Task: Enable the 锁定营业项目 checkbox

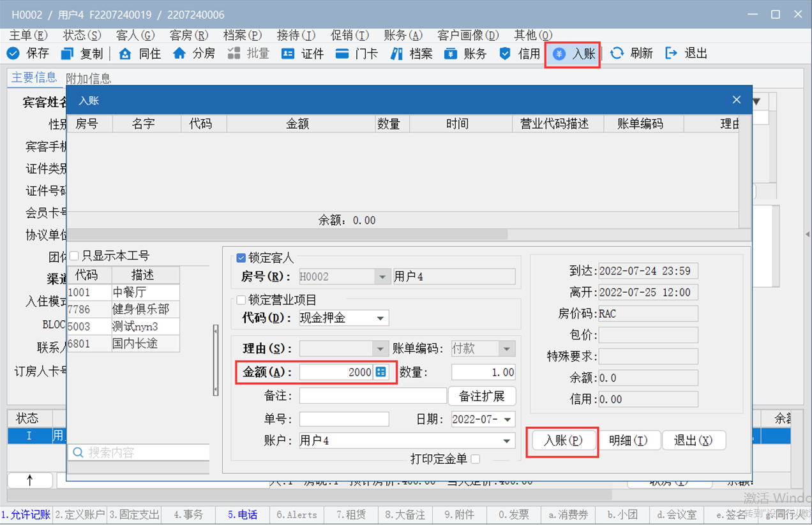Action: pyautogui.click(x=241, y=300)
